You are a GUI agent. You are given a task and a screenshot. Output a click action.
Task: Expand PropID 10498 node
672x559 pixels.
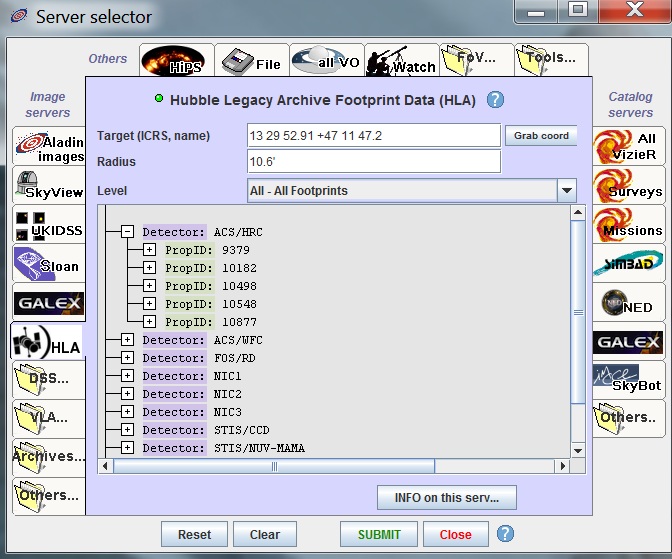[x=149, y=286]
